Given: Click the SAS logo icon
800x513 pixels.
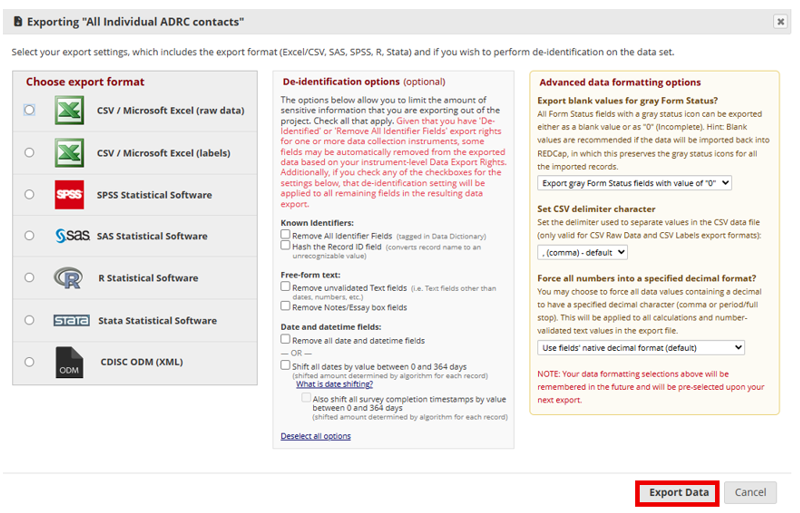Looking at the screenshot, I should click(72, 235).
